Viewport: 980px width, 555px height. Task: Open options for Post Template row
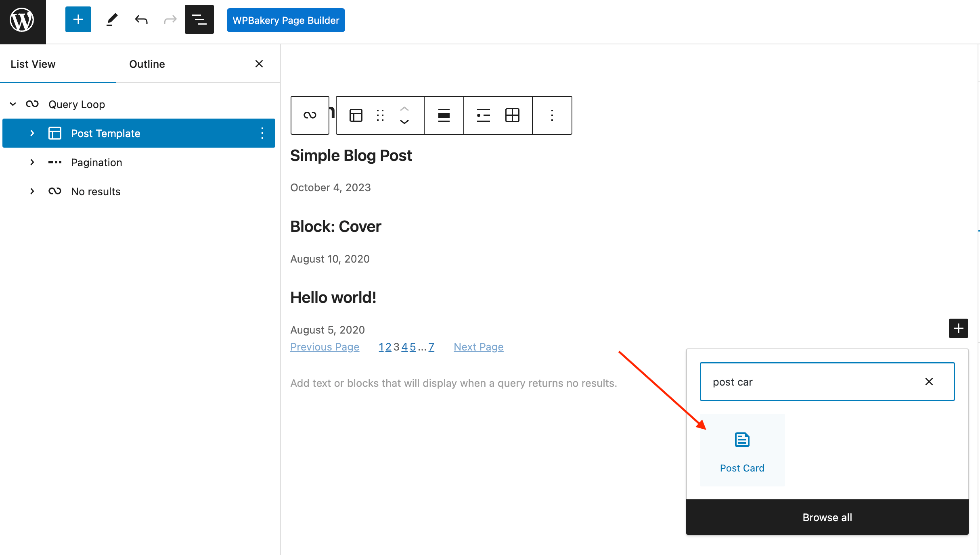[x=262, y=133]
